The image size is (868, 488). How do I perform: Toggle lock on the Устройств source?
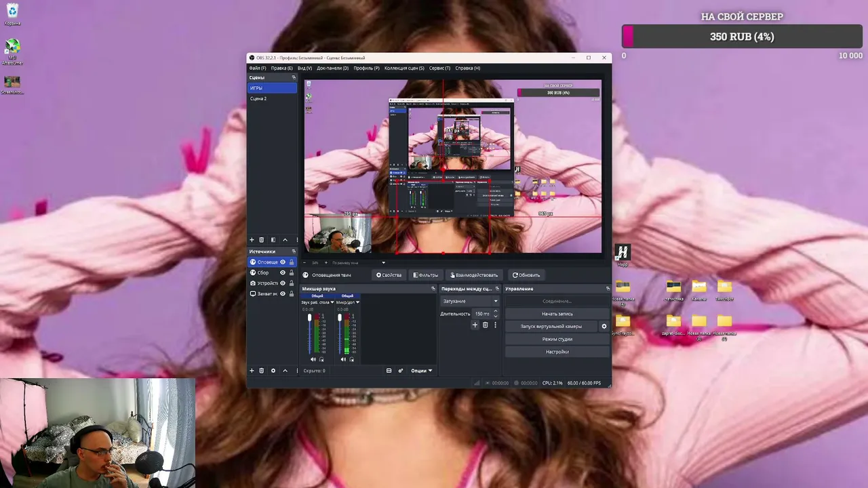click(292, 283)
